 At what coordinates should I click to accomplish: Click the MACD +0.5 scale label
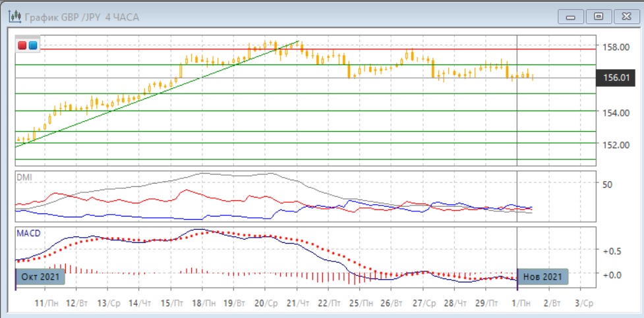[612, 252]
